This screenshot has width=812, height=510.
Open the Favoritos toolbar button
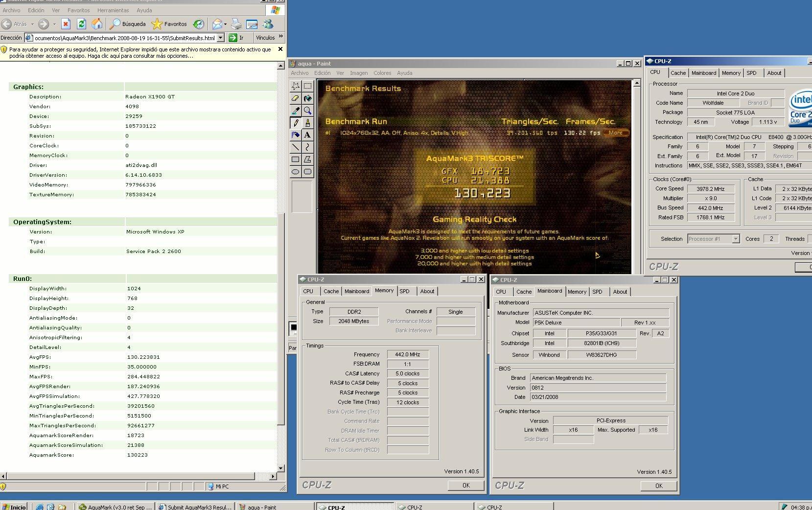click(169, 23)
